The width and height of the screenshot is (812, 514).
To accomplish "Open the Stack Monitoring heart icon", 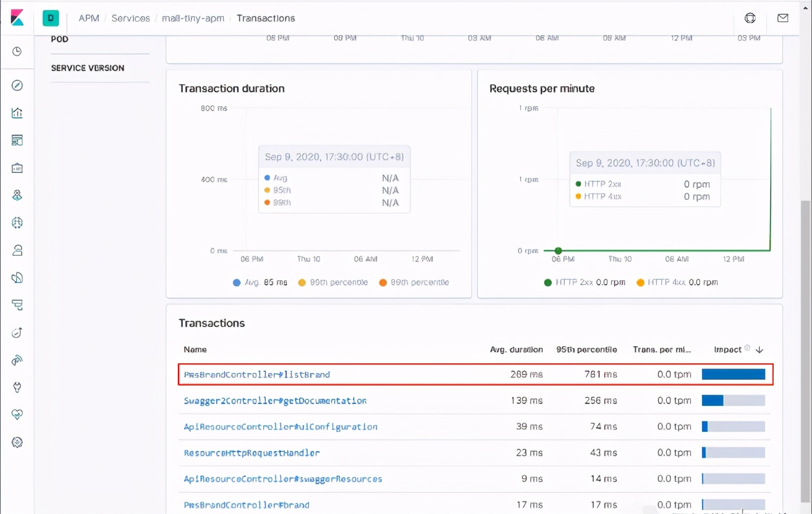I will 17,415.
